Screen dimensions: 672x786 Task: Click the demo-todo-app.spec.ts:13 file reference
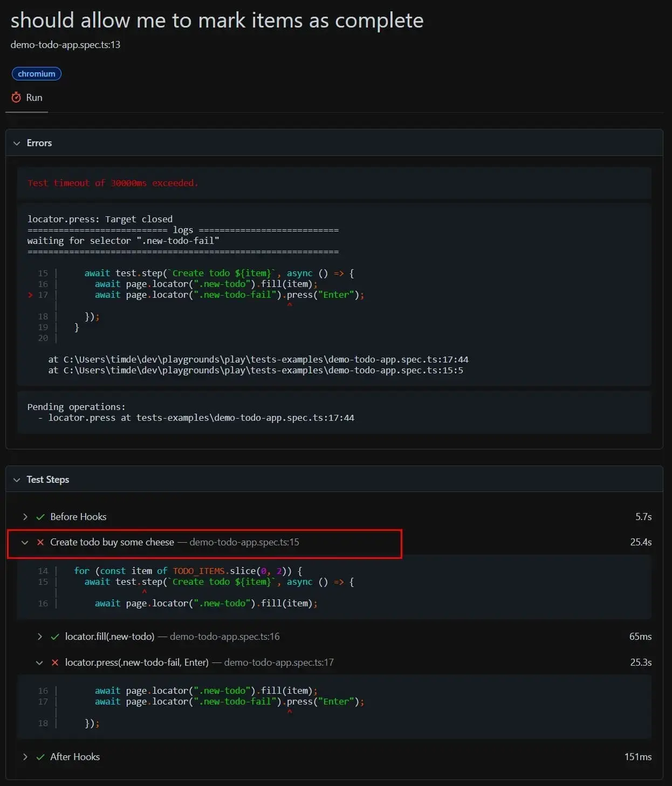pos(65,45)
